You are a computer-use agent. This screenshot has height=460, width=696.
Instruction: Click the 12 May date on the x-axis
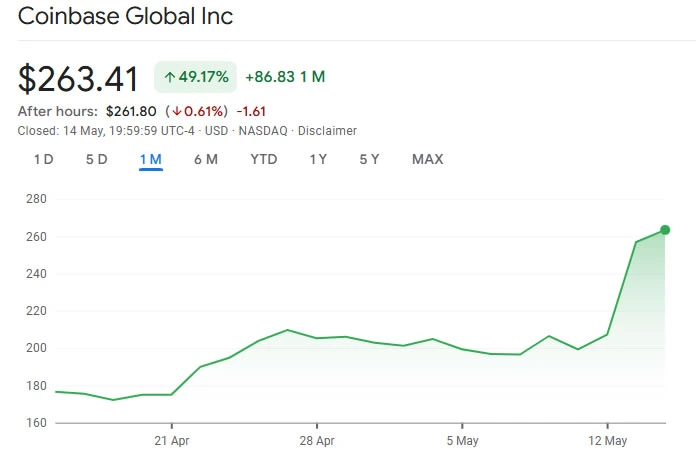pos(608,440)
